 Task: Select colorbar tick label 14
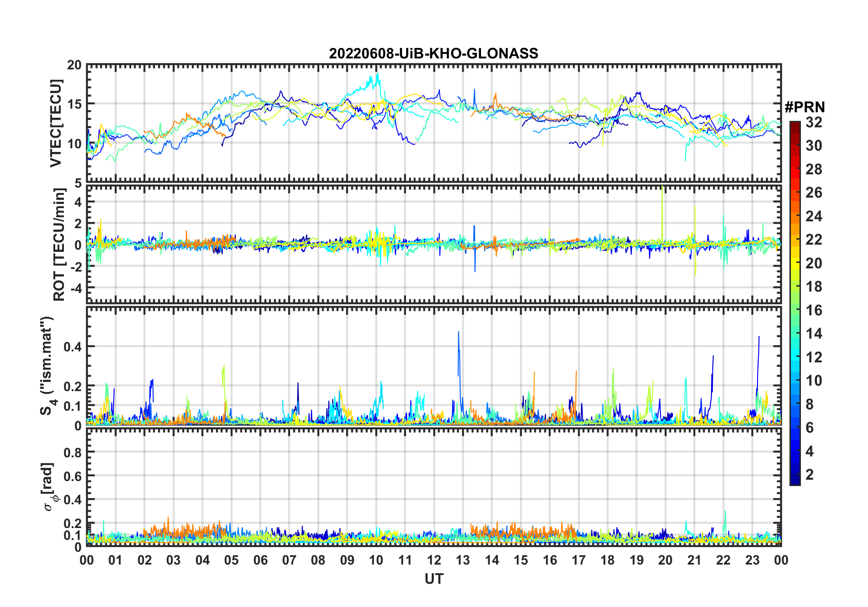point(814,333)
